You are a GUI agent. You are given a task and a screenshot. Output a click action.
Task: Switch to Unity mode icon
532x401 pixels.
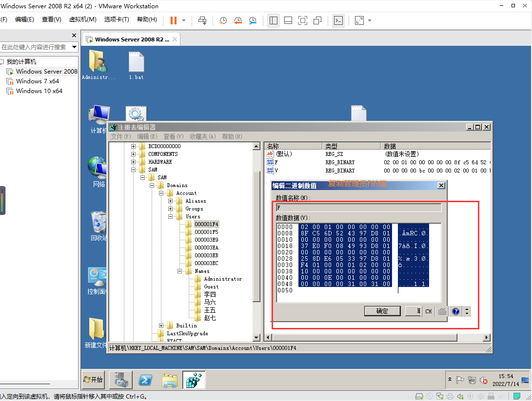[317, 20]
